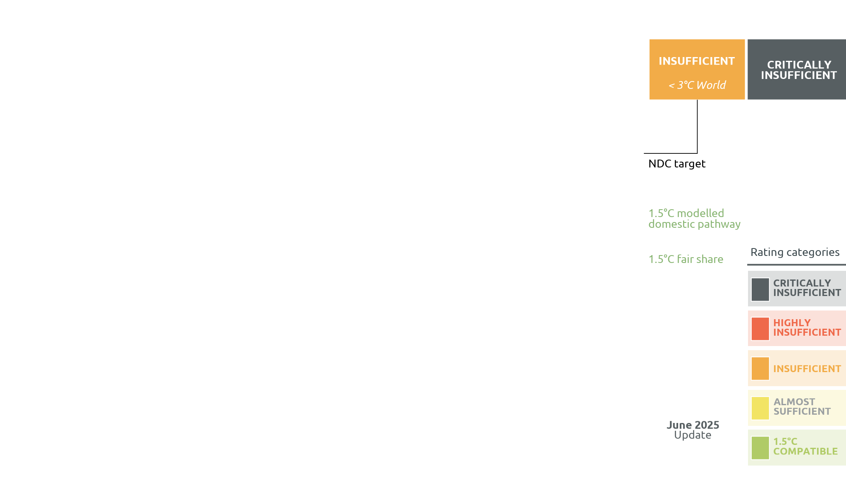This screenshot has height=504, width=846.
Task: Click the Highly Insufficient legend text
Action: tap(807, 327)
